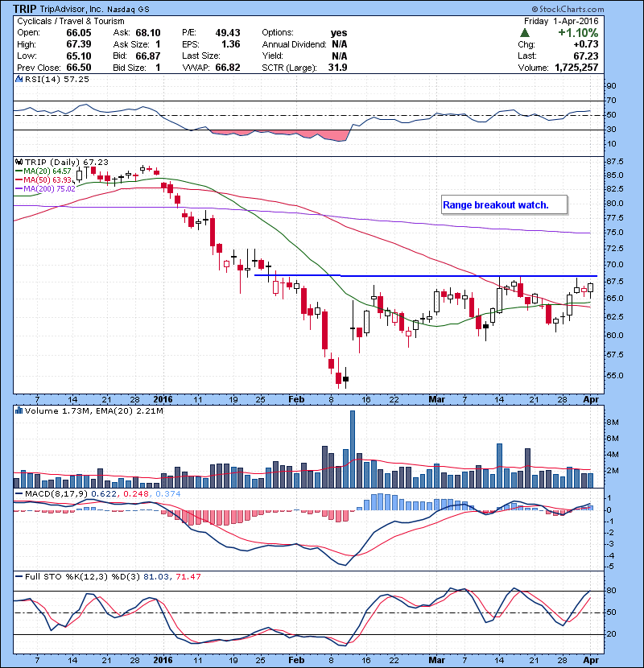The height and width of the screenshot is (668, 644).
Task: Click the EPS value 1.36
Action: click(230, 44)
